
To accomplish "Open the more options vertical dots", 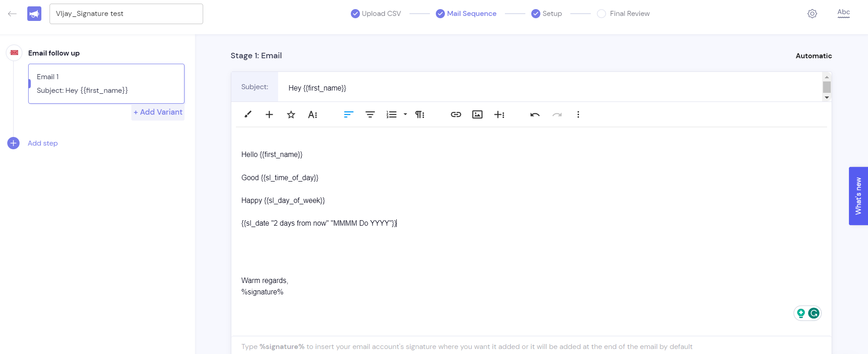I will tap(578, 115).
